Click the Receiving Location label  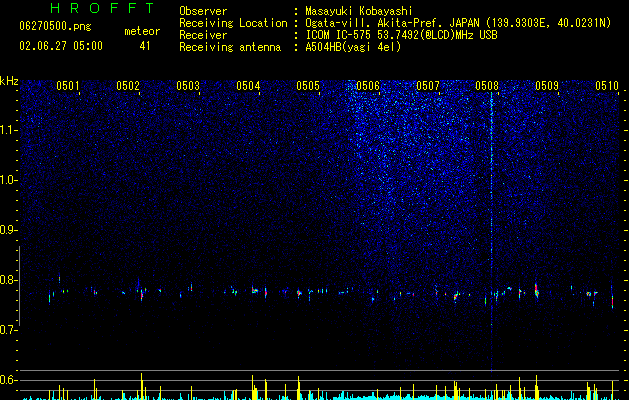pyautogui.click(x=233, y=23)
